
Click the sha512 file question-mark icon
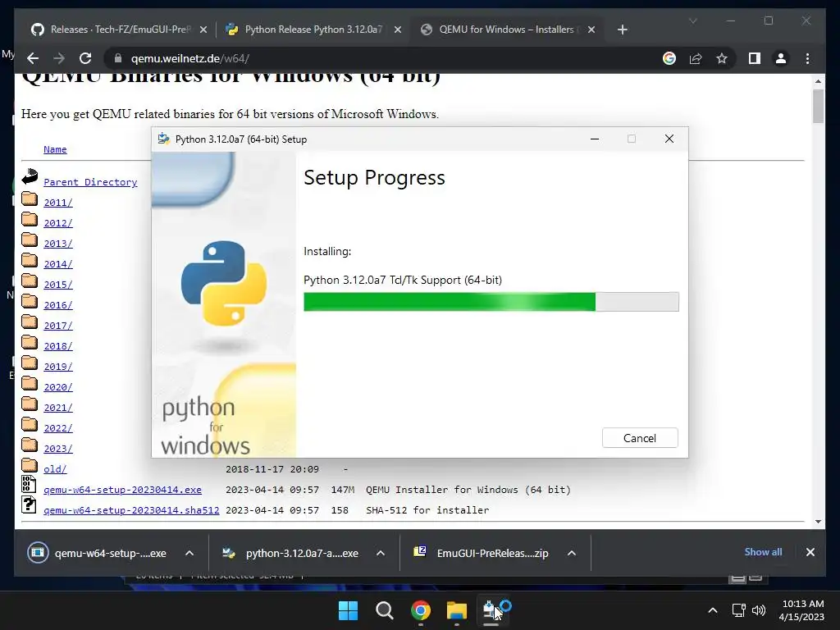[x=29, y=504]
